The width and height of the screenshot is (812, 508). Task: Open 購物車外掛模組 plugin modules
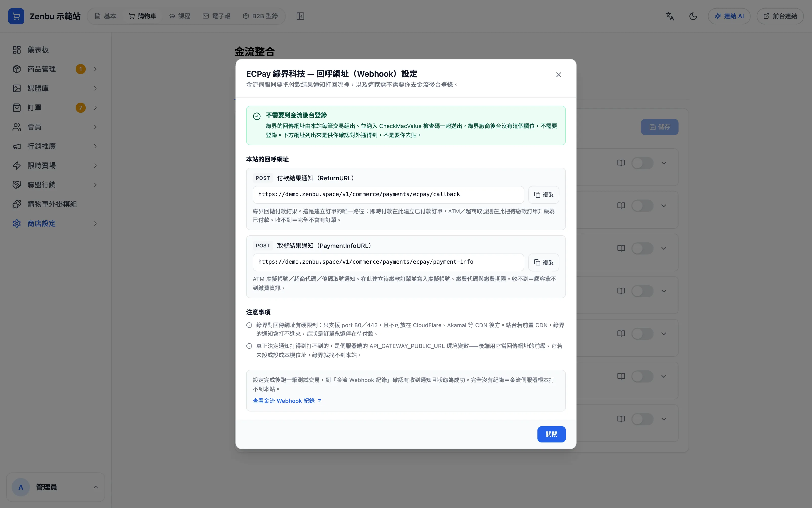tap(55, 204)
